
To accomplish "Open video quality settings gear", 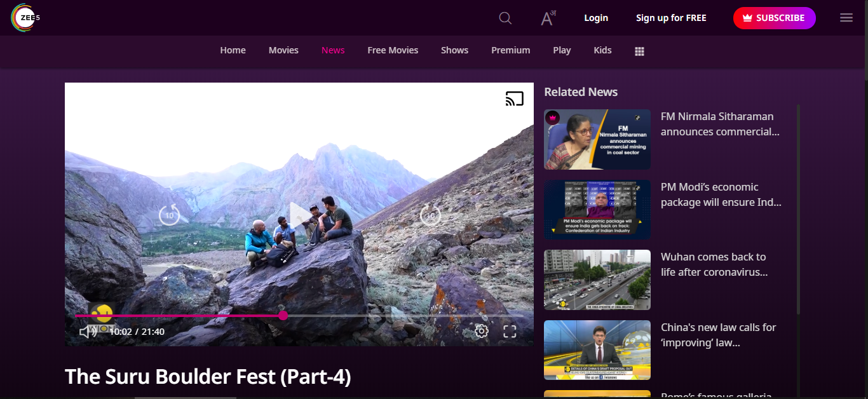I will [482, 331].
